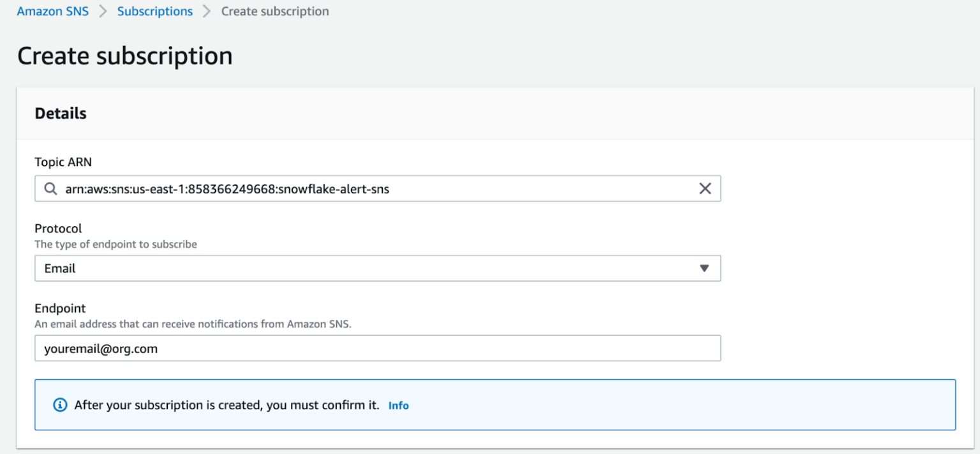Click the Create subscription page title
Screen dimensions: 980x454
(124, 56)
